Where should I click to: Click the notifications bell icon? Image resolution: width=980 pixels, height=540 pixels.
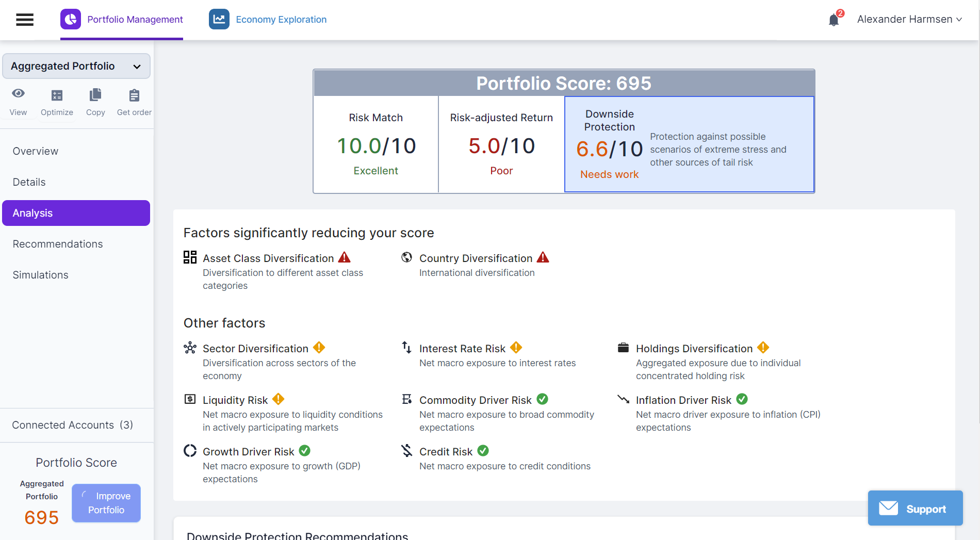point(834,20)
